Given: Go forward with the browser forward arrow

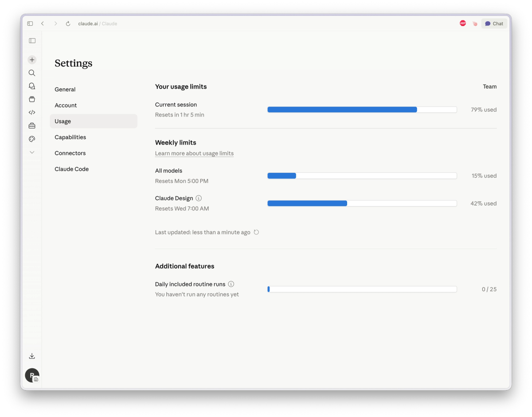Looking at the screenshot, I should (55, 23).
